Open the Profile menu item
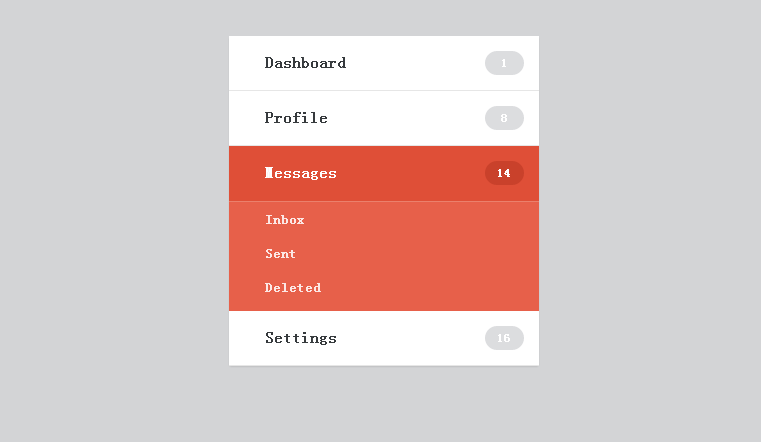 (384, 118)
